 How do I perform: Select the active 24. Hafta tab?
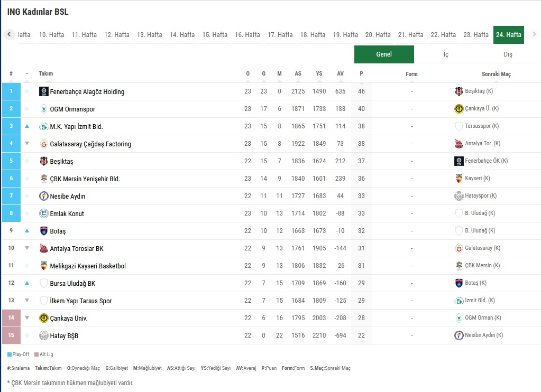click(x=509, y=35)
